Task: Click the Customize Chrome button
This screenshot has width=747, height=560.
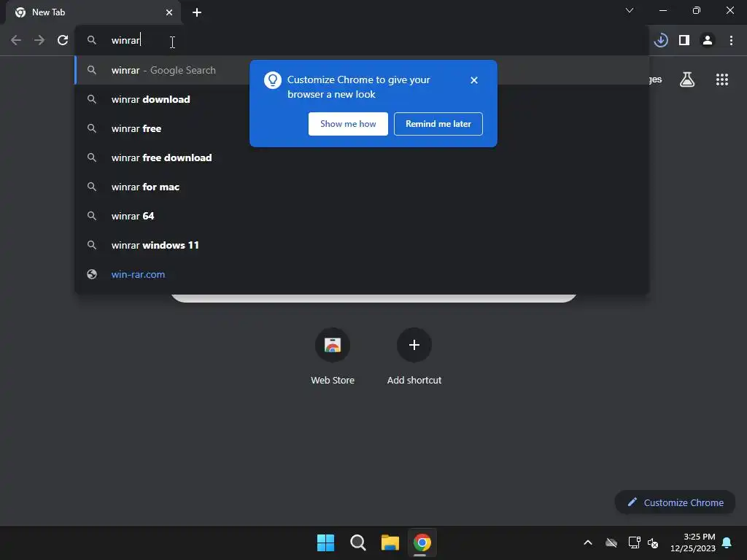Action: coord(675,502)
